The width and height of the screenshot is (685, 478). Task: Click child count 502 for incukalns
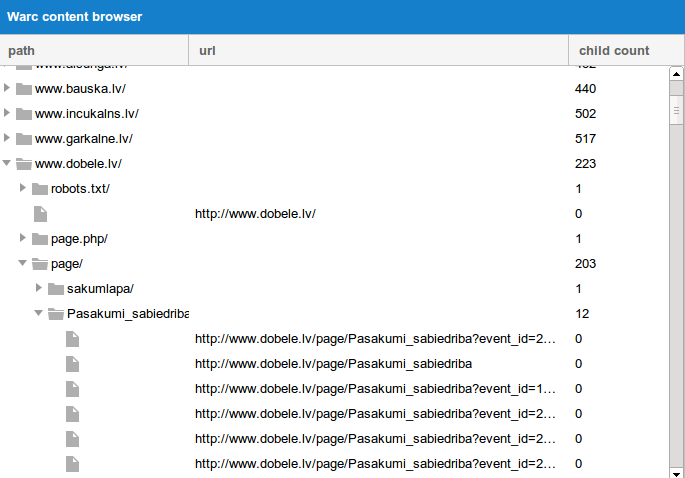(585, 114)
